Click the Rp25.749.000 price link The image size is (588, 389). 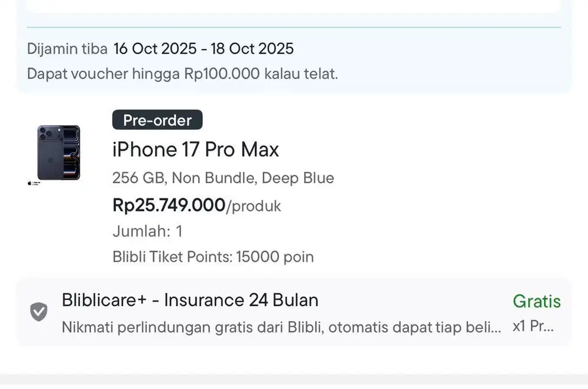click(x=169, y=206)
